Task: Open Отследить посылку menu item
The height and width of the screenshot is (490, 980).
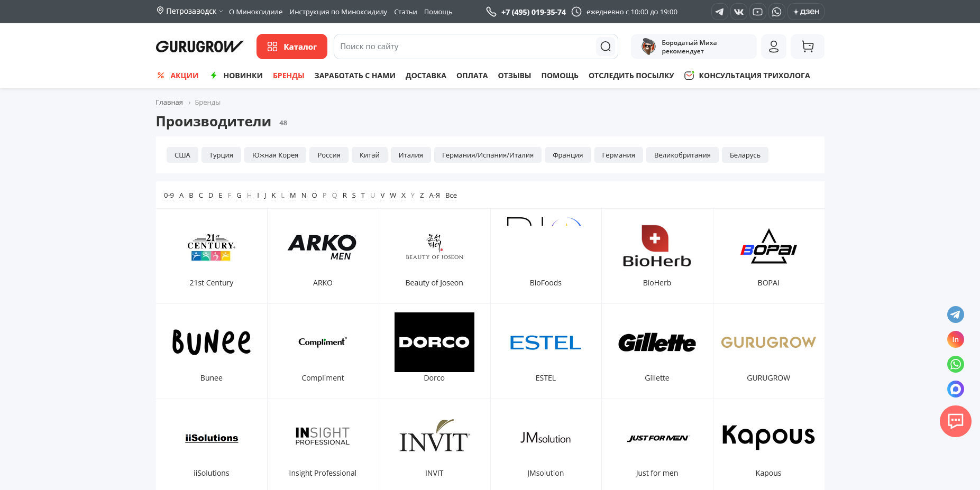Action: tap(631, 76)
